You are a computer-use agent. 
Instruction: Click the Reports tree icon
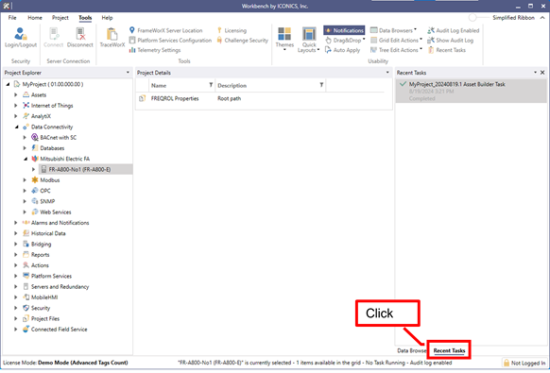(x=26, y=254)
